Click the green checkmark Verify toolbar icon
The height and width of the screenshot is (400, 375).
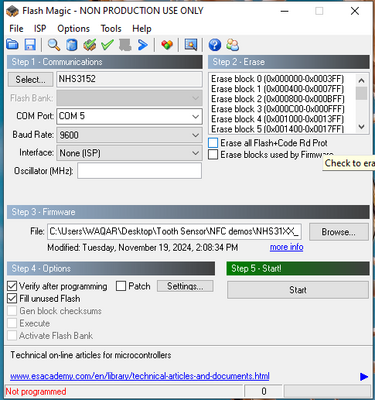107,45
